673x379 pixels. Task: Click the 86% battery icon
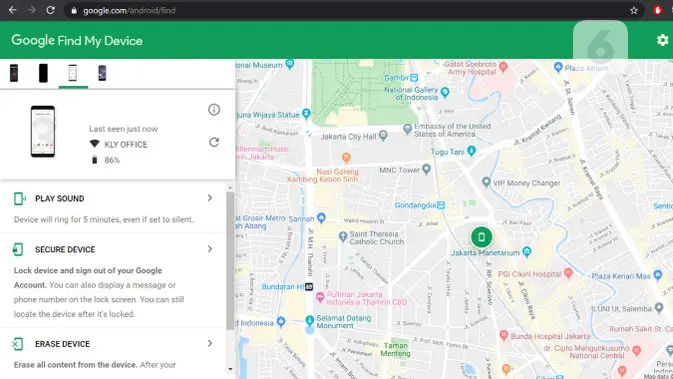point(94,160)
